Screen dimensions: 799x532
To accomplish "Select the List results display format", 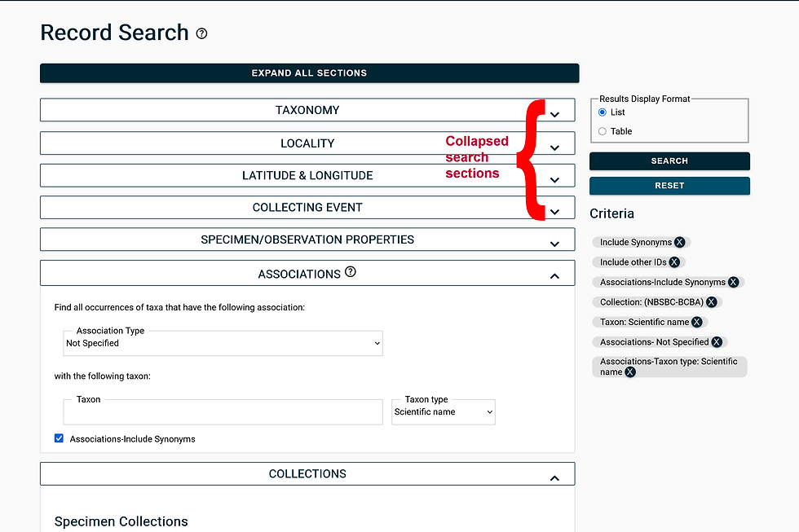I will pyautogui.click(x=602, y=112).
